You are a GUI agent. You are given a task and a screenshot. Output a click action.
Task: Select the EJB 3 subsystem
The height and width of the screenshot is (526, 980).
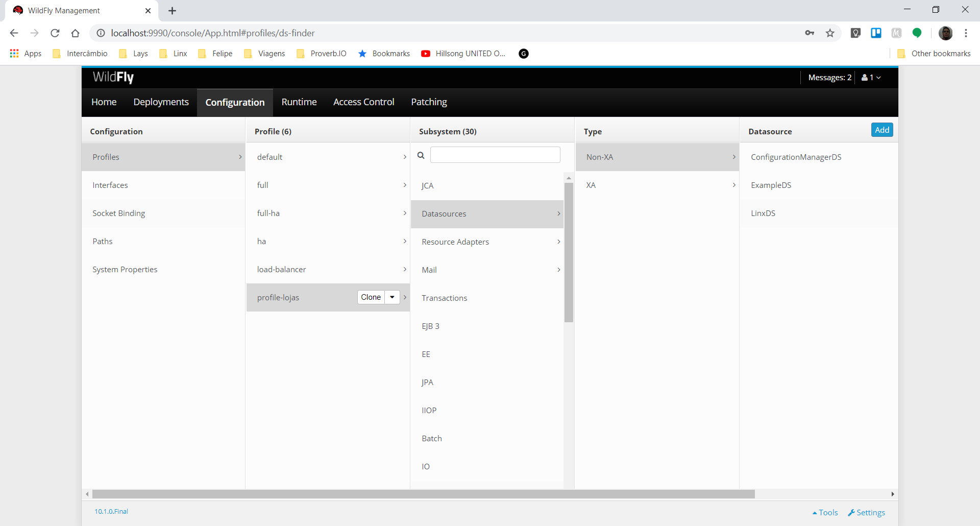[487, 326]
